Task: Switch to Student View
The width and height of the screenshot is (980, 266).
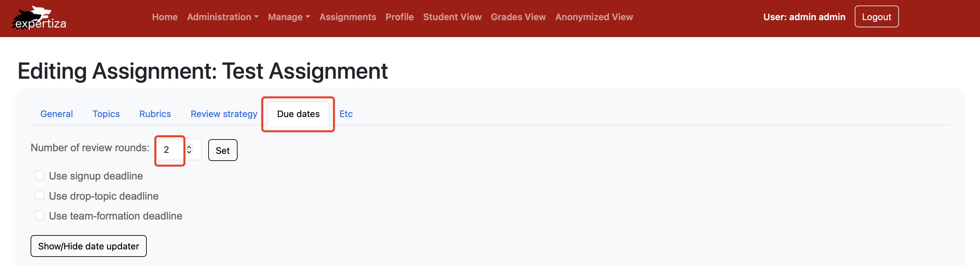Action: click(x=452, y=17)
